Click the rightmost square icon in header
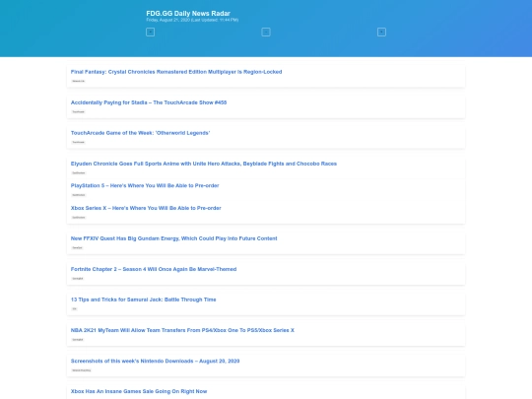Image resolution: width=532 pixels, height=399 pixels. [381, 33]
